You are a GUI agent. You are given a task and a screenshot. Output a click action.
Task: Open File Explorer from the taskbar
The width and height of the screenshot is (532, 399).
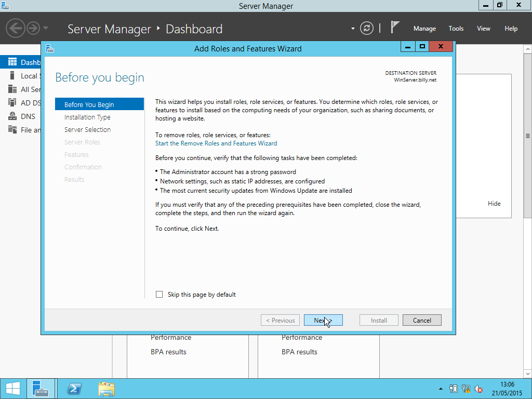(x=107, y=389)
